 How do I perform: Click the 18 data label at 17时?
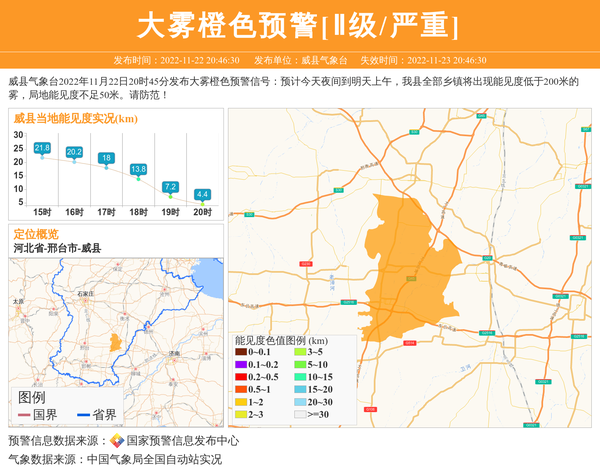coord(106,158)
